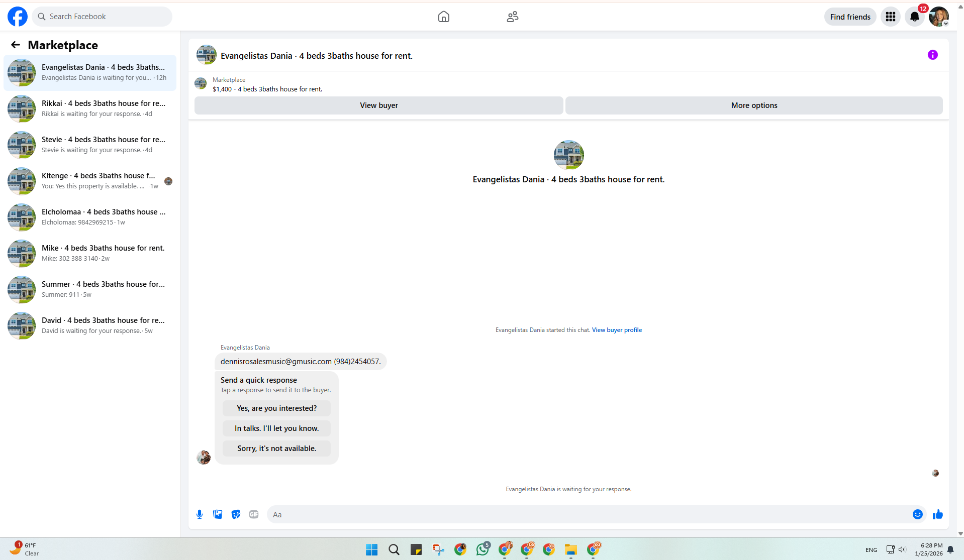This screenshot has width=964, height=560.
Task: Open the Summer conversation
Action: coord(90,290)
